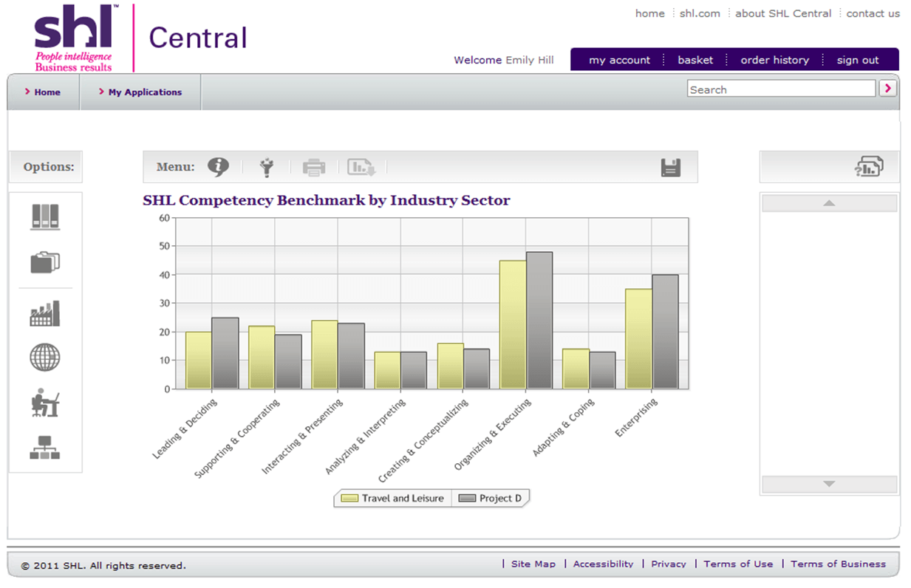
Task: Click the export chart icon in Menu
Action: 362,168
